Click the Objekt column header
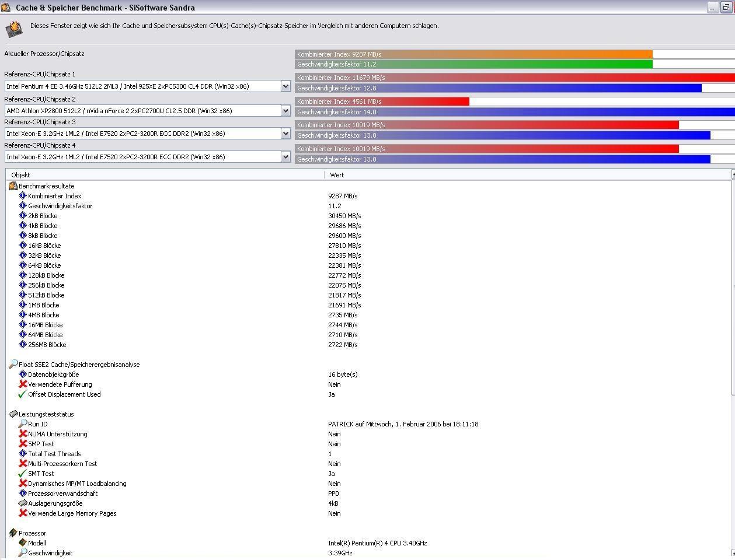Image resolution: width=735 pixels, height=560 pixels. (165, 174)
